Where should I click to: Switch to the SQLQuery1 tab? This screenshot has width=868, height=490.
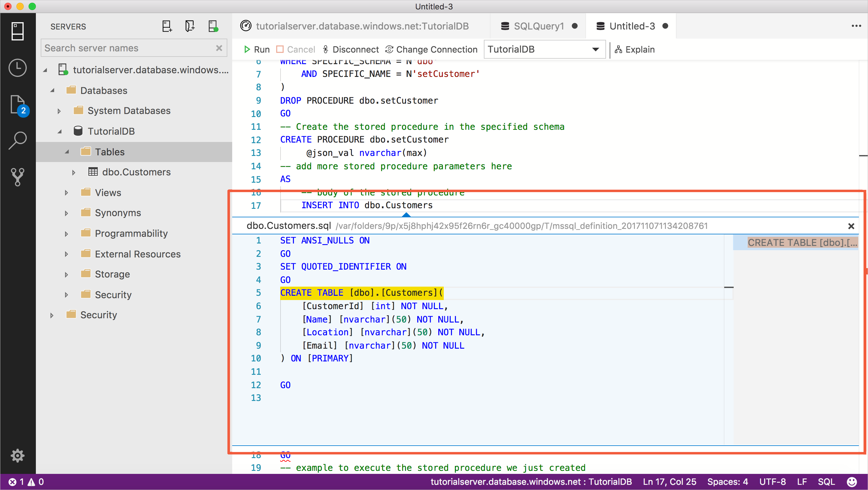pyautogui.click(x=537, y=26)
